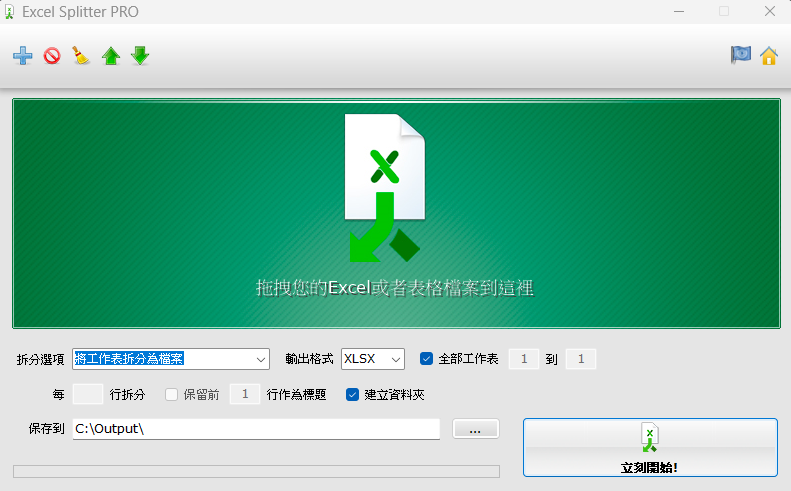This screenshot has height=491, width=791.
Task: Open homepage via house icon
Action: 769,56
